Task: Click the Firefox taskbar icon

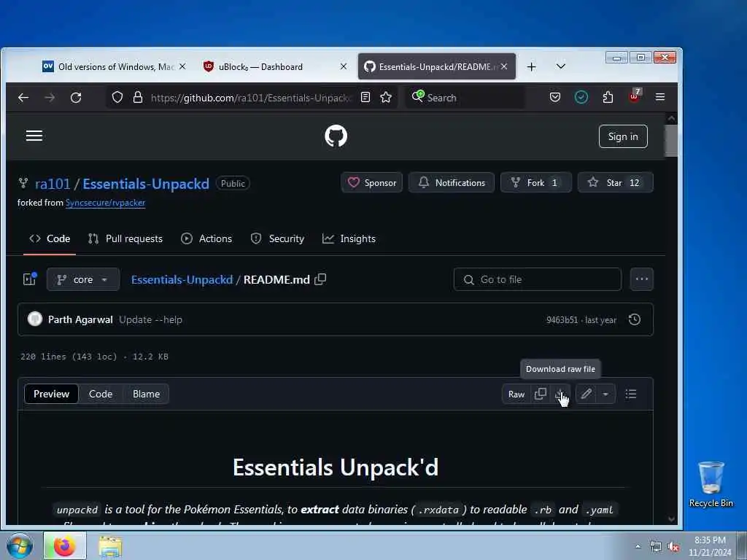Action: [65, 545]
